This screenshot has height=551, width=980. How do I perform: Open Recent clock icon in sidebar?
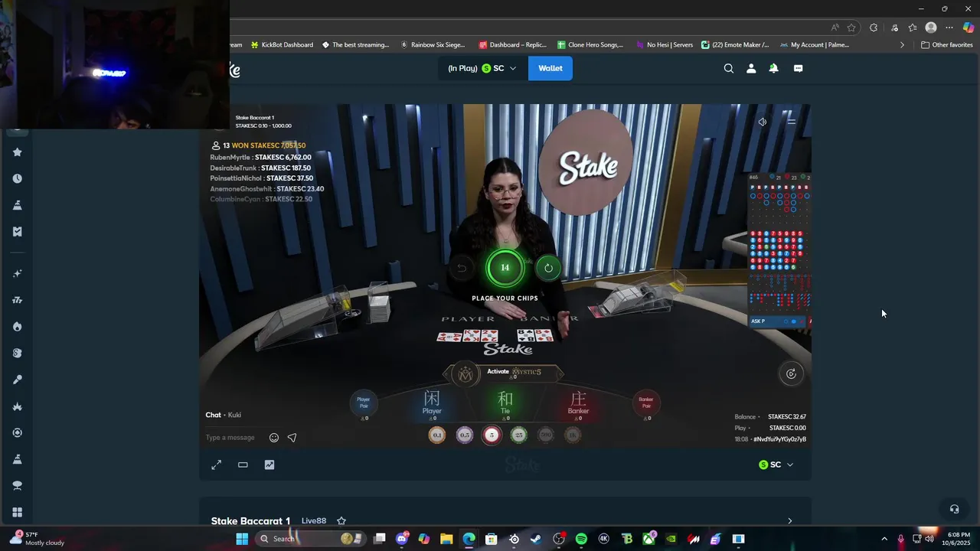17,178
